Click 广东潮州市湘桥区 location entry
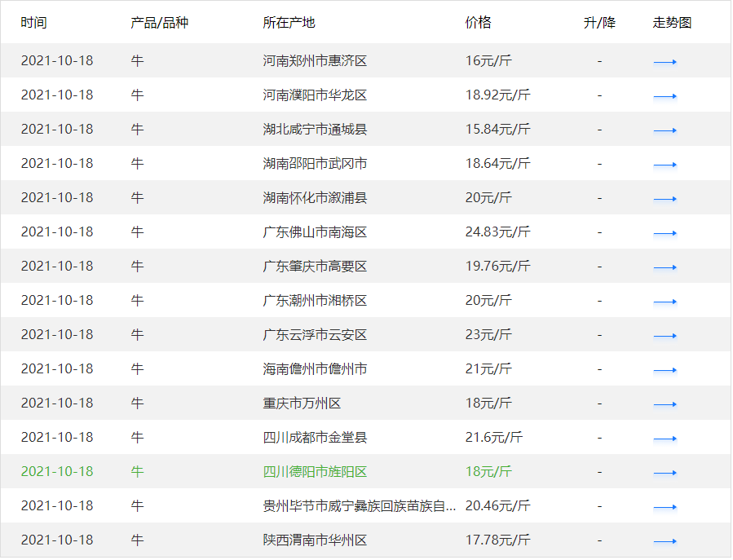The width and height of the screenshot is (733, 560). click(315, 301)
